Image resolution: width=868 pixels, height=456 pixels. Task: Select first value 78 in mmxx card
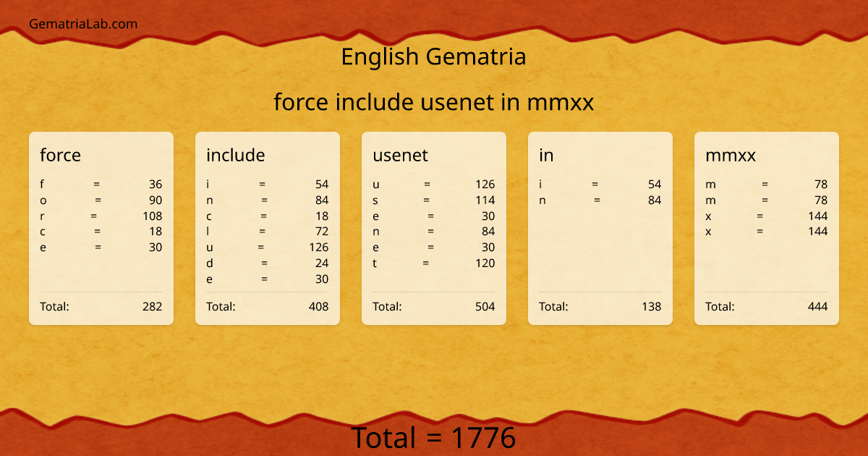(x=821, y=184)
